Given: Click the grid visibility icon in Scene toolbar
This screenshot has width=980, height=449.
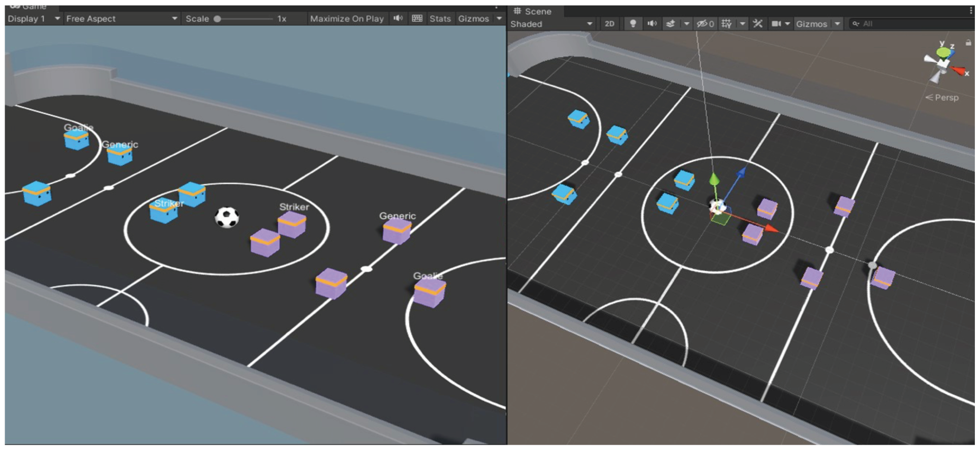Looking at the screenshot, I should tap(726, 23).
